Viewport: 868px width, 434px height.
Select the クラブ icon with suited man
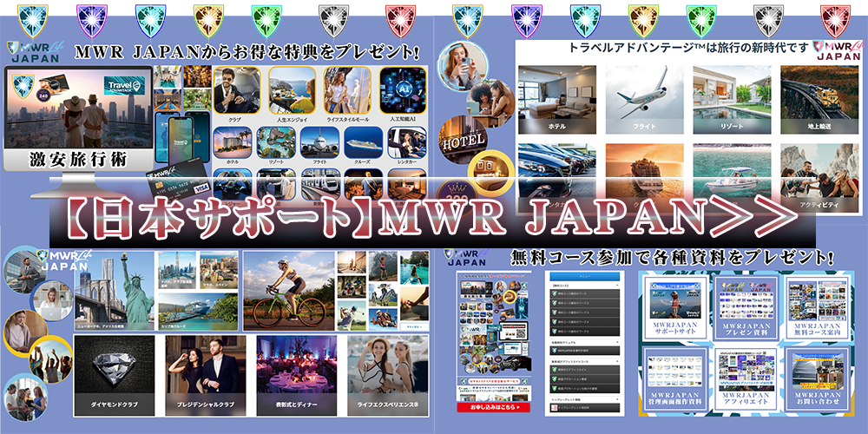[x=237, y=92]
